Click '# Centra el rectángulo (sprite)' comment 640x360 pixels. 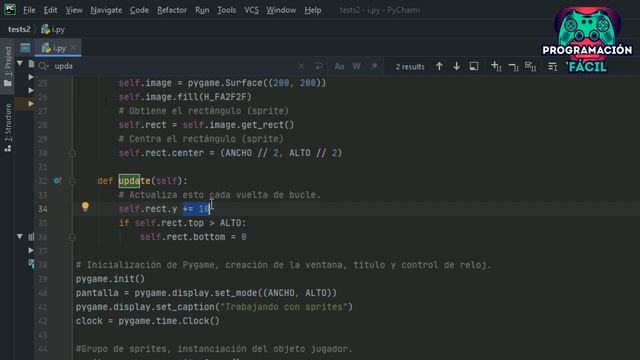(x=201, y=139)
